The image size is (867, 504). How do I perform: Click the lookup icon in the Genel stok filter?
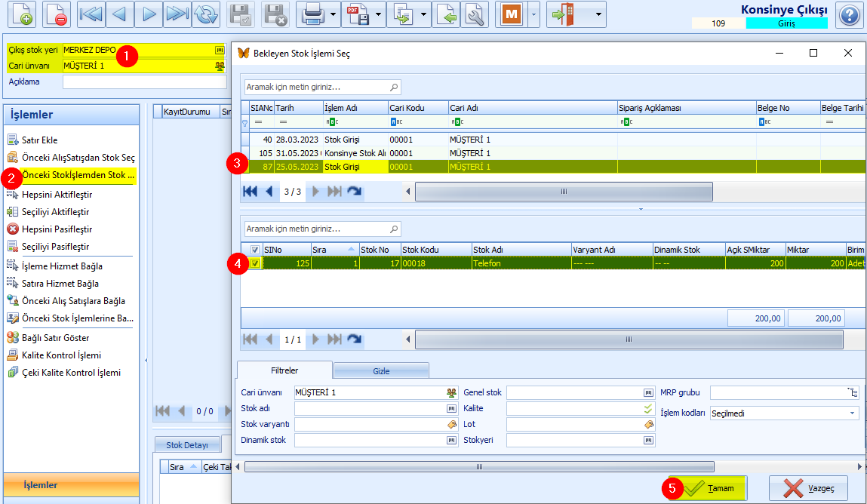tap(649, 392)
